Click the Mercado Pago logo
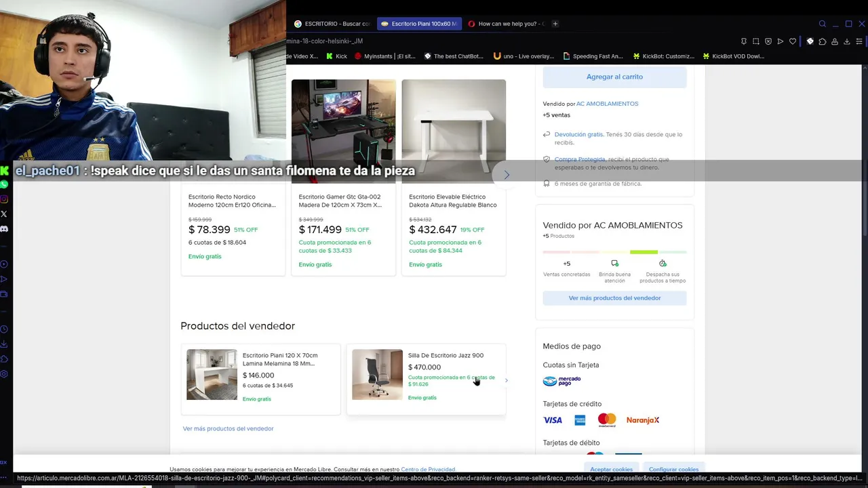 click(x=561, y=381)
